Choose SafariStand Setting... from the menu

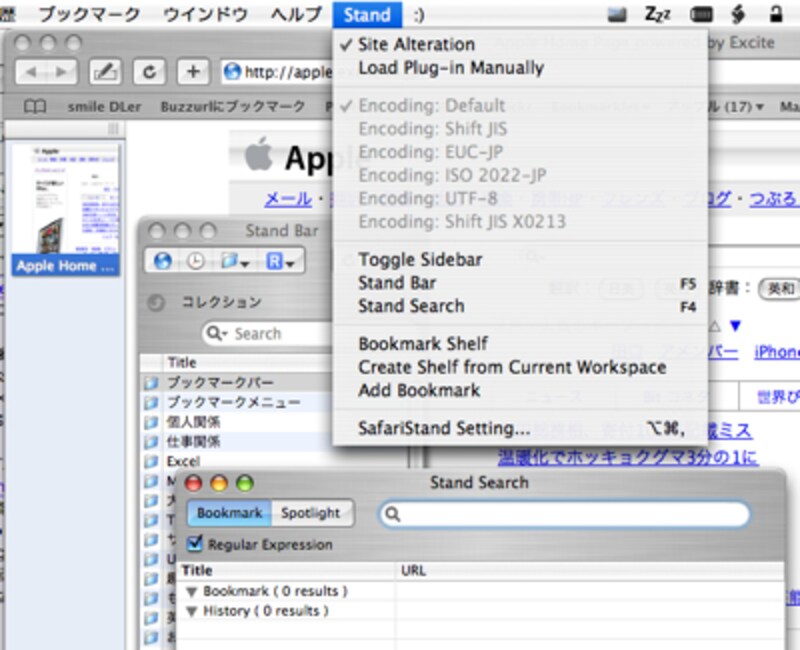[x=444, y=429]
